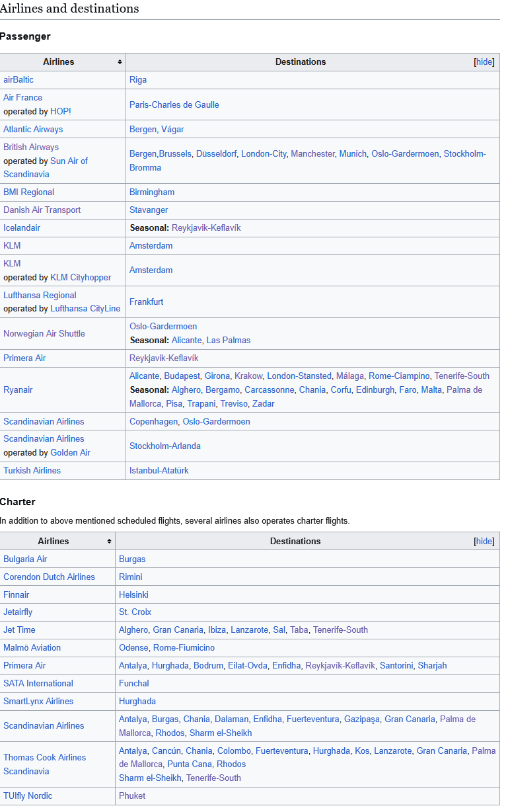Hide the Charter destinations table

click(x=484, y=542)
